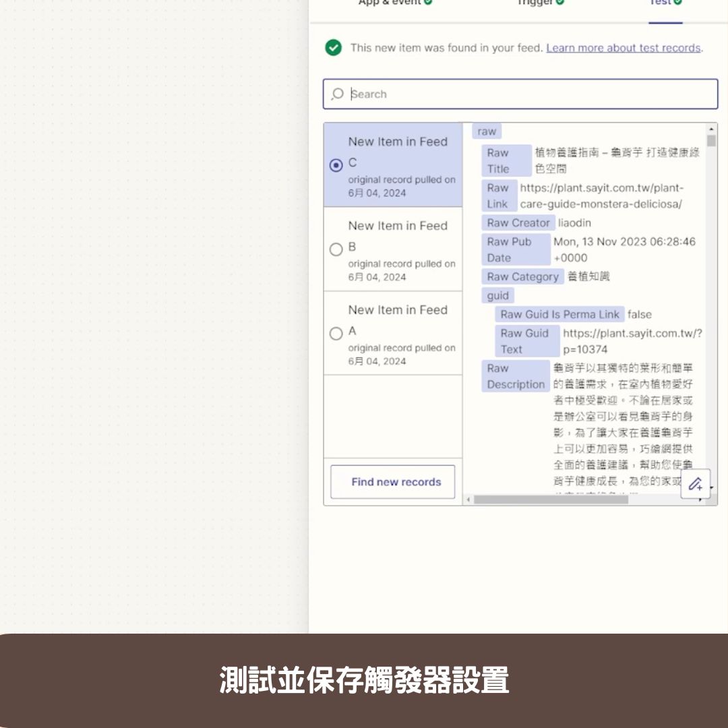Select record B New Item in Feed
This screenshot has width=728, height=728.
coord(336,249)
